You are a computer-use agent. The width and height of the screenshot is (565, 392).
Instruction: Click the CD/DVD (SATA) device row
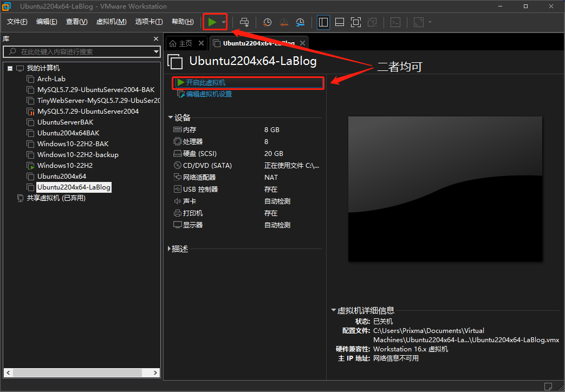click(246, 165)
